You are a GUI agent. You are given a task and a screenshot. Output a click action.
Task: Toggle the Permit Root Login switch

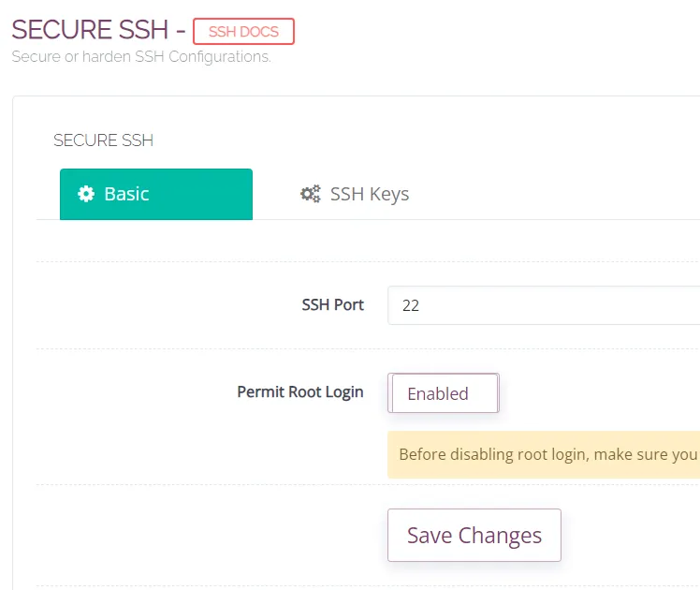pos(444,393)
